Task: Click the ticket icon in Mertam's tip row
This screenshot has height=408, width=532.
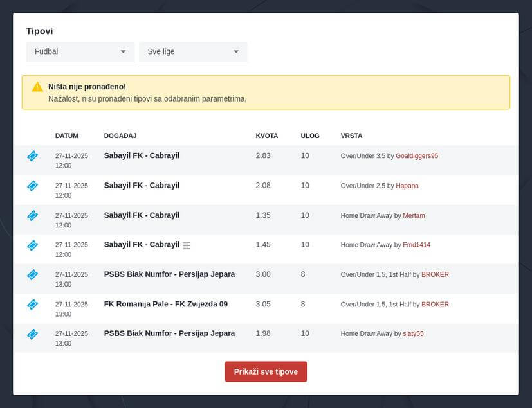Action: (x=32, y=215)
